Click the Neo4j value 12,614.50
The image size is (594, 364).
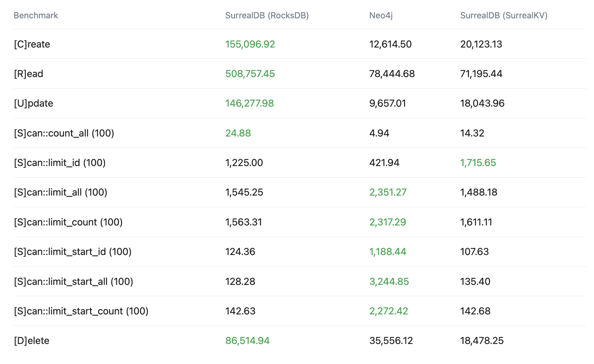pyautogui.click(x=390, y=44)
